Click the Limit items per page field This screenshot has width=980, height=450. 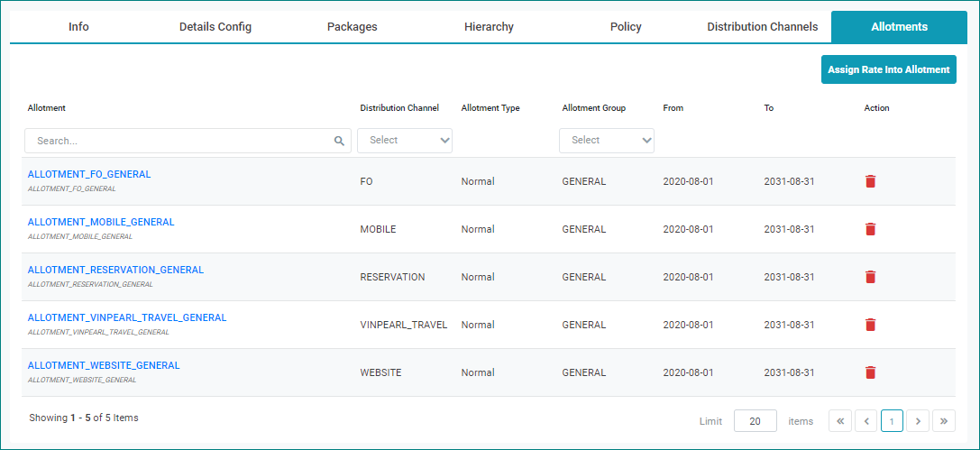click(755, 421)
